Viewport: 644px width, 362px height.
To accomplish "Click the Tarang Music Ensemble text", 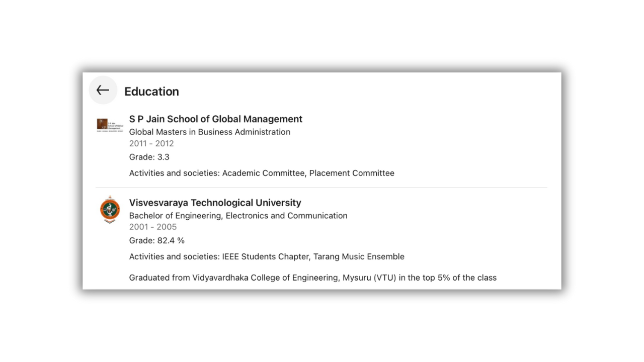I will [x=359, y=256].
